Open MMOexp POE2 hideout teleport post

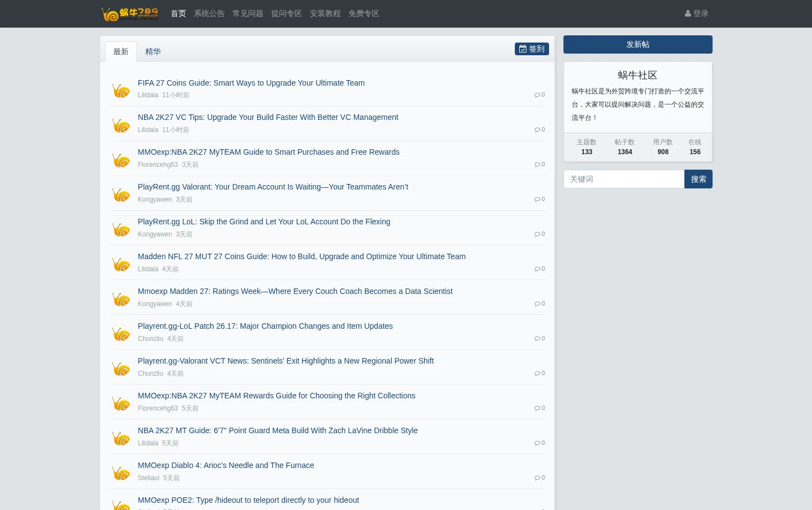pyautogui.click(x=249, y=500)
